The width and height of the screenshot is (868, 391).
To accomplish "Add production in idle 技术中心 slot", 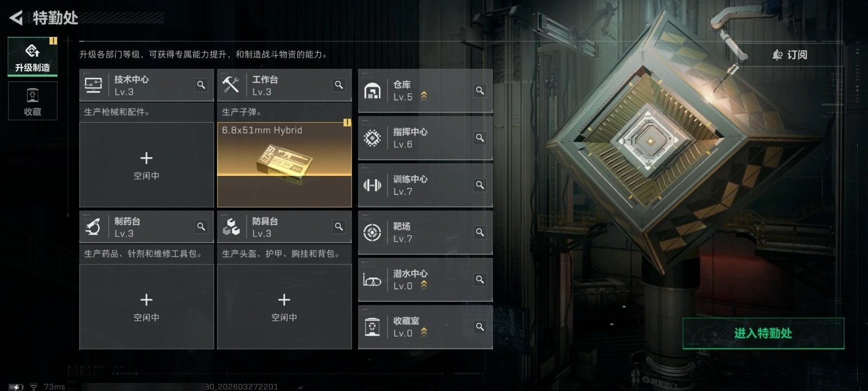I will [x=146, y=165].
